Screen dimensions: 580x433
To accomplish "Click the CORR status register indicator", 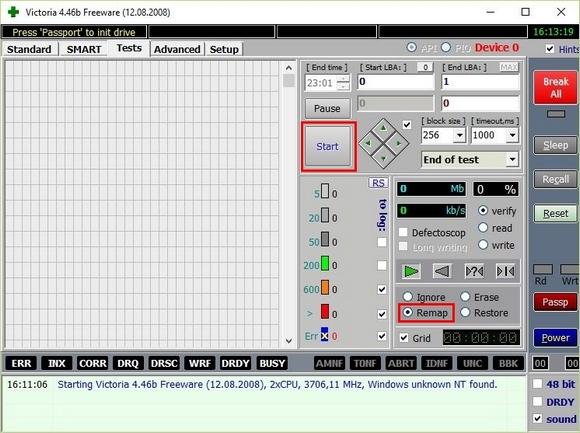I will [x=92, y=363].
